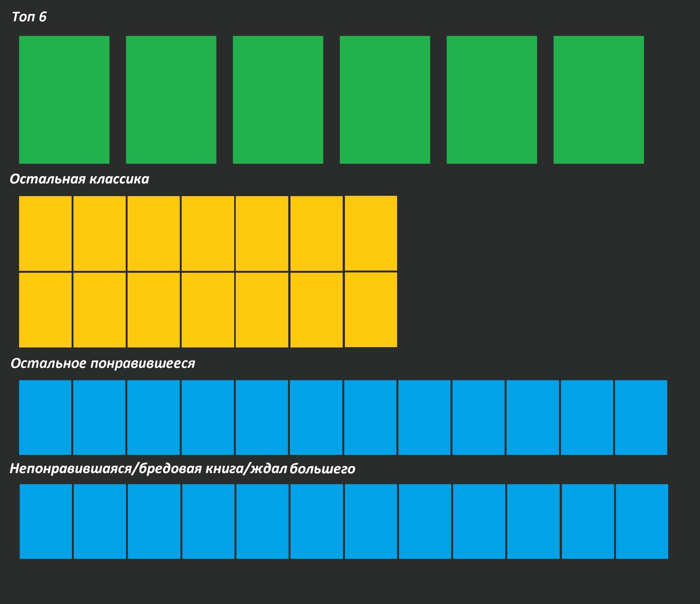Select first blue tile under Остальное понравившееся
This screenshot has width=700, height=604.
click(45, 417)
